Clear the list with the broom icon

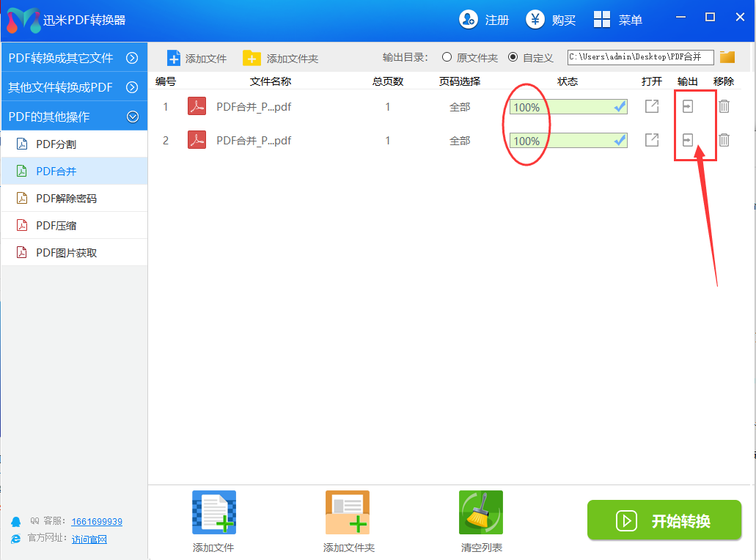pyautogui.click(x=481, y=512)
